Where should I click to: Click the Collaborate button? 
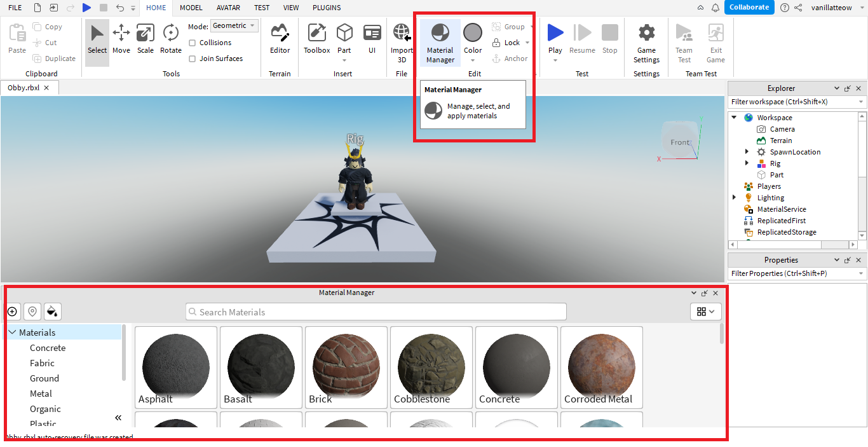(749, 8)
